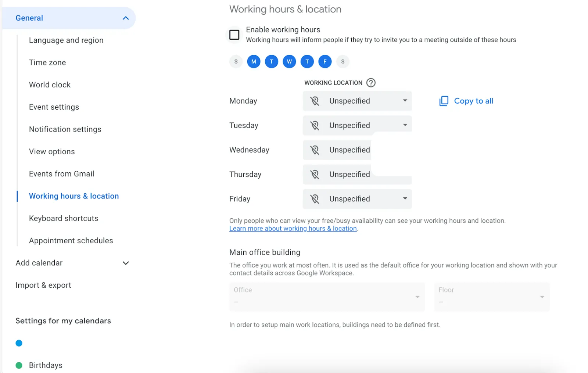The width and height of the screenshot is (588, 373).
Task: Select the green Birthdays color dot
Action: tap(19, 365)
